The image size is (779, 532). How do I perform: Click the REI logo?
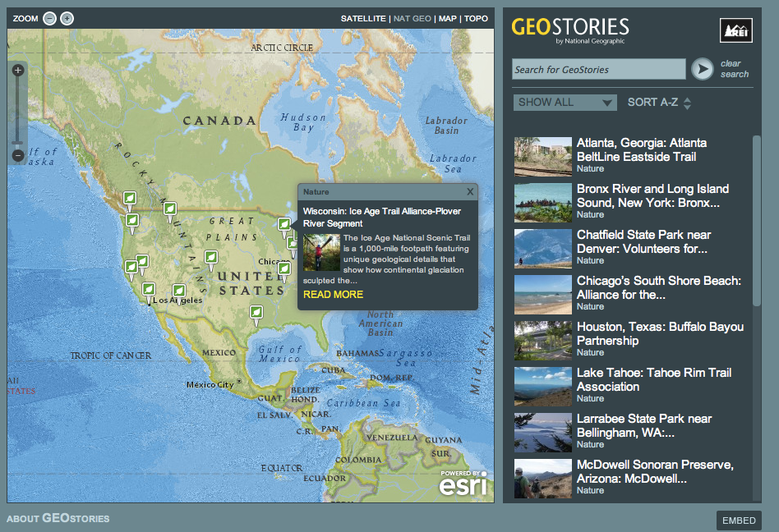coord(735,30)
